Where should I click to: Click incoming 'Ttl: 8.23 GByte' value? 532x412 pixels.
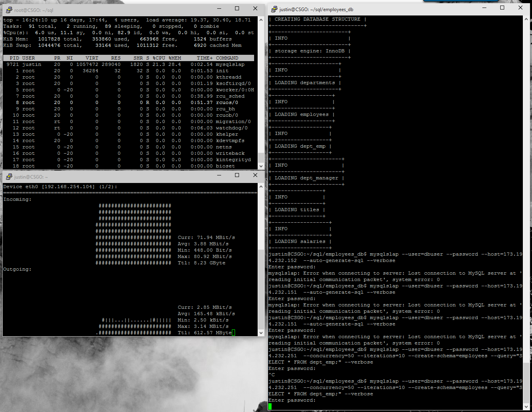pyautogui.click(x=202, y=263)
